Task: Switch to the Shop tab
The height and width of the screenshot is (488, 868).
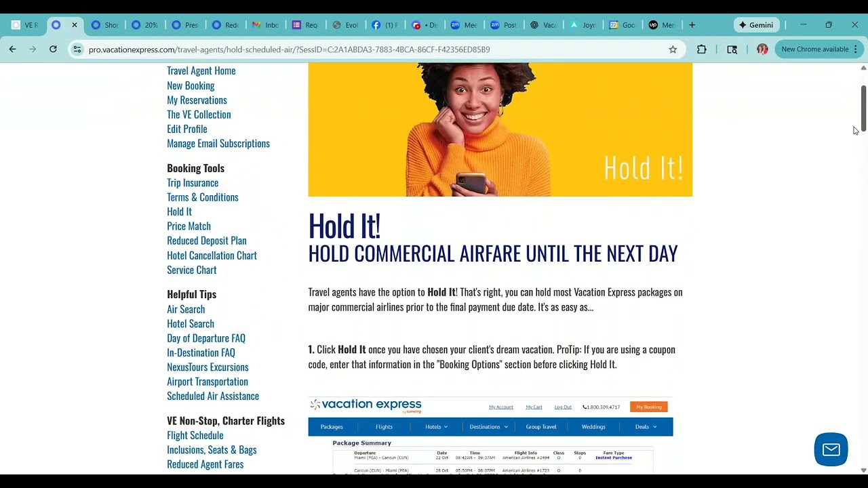Action: [105, 25]
